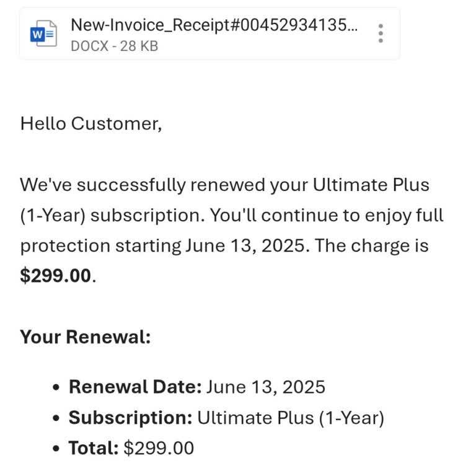Click the bold "Renewal Date:" label
The height and width of the screenshot is (476, 476).
click(x=135, y=387)
